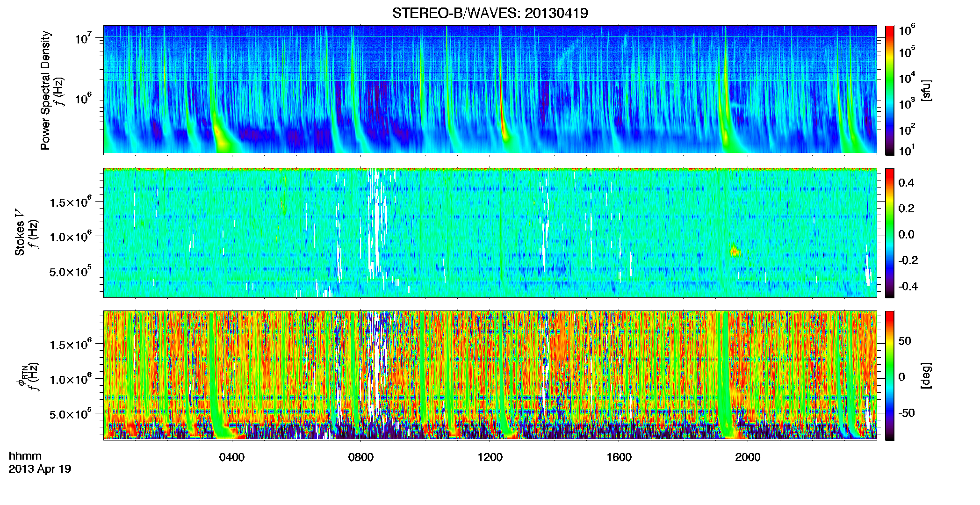Screen dimensions: 980x505
Task: Select the Power Spectral Density axis label
Action: 45,90
